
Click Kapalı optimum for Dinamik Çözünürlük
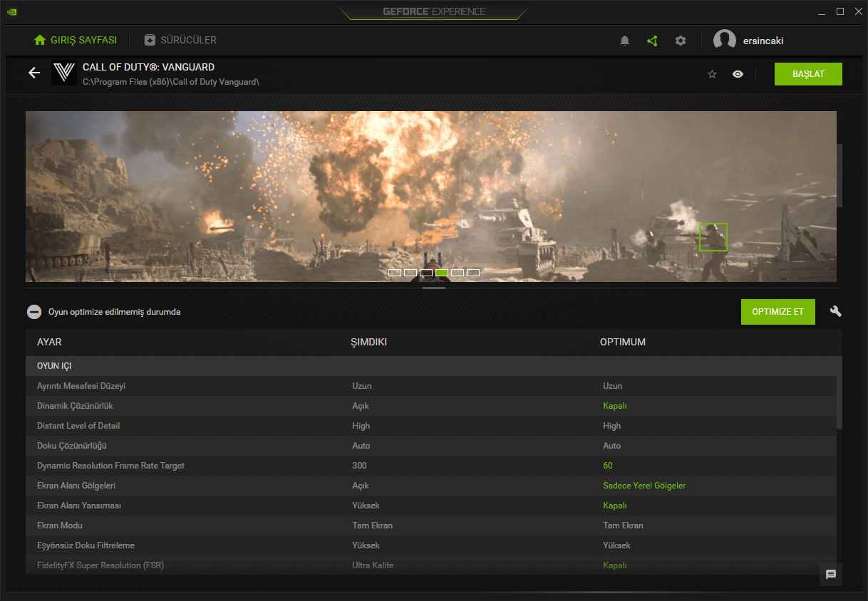(x=615, y=406)
